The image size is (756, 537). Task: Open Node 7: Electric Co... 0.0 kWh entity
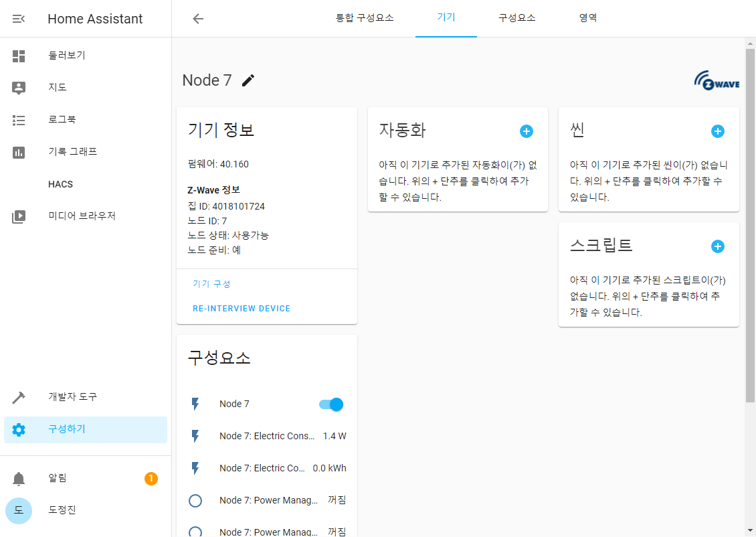click(267, 468)
